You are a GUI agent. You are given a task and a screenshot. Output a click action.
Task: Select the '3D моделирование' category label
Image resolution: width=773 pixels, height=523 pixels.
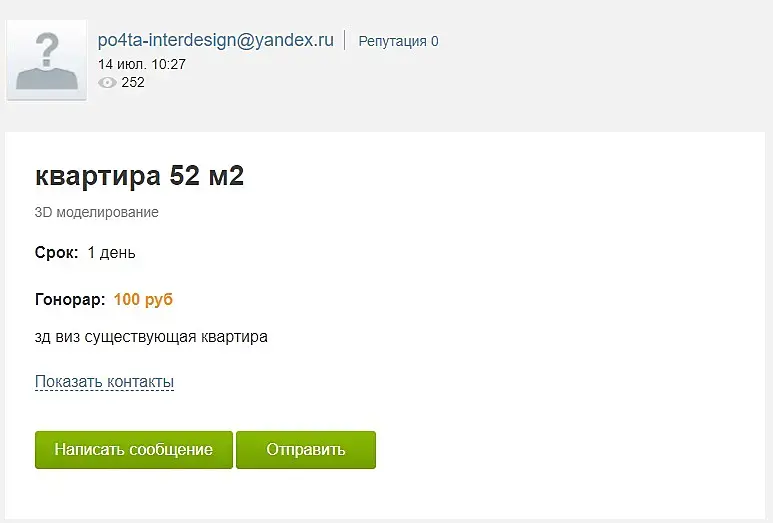click(x=97, y=212)
